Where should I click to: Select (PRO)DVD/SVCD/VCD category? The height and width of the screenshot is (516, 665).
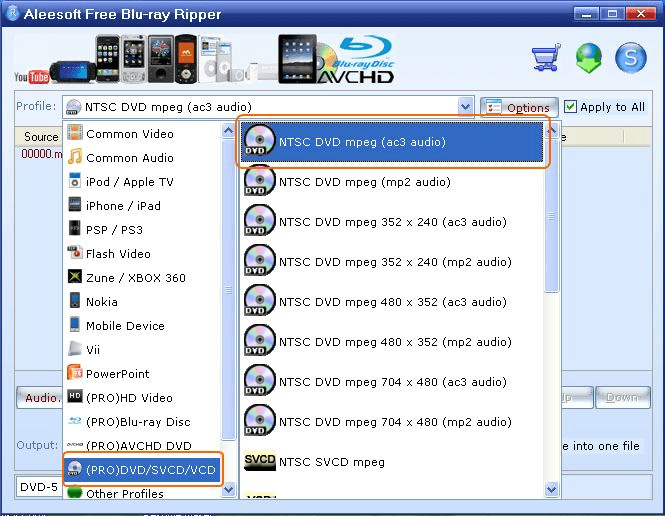[142, 469]
